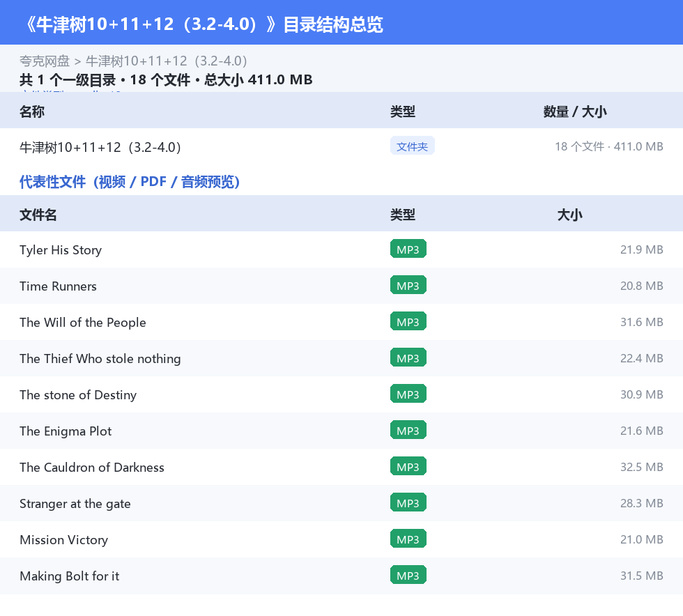
Task: Click the MP3 badge for Mission Victory
Action: (x=408, y=539)
